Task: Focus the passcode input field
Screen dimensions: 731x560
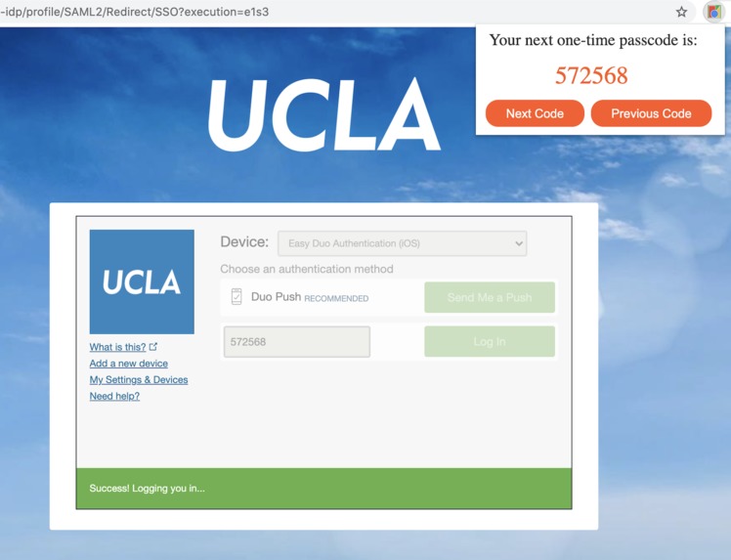Action: tap(297, 342)
